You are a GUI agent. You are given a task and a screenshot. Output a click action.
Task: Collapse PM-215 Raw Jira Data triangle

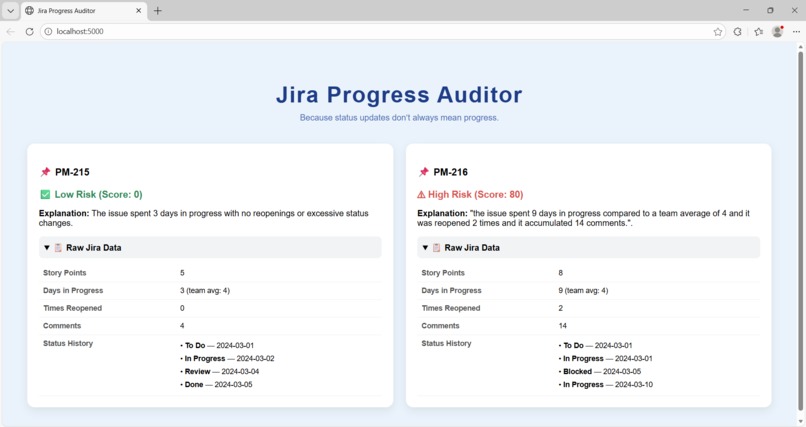tap(47, 248)
